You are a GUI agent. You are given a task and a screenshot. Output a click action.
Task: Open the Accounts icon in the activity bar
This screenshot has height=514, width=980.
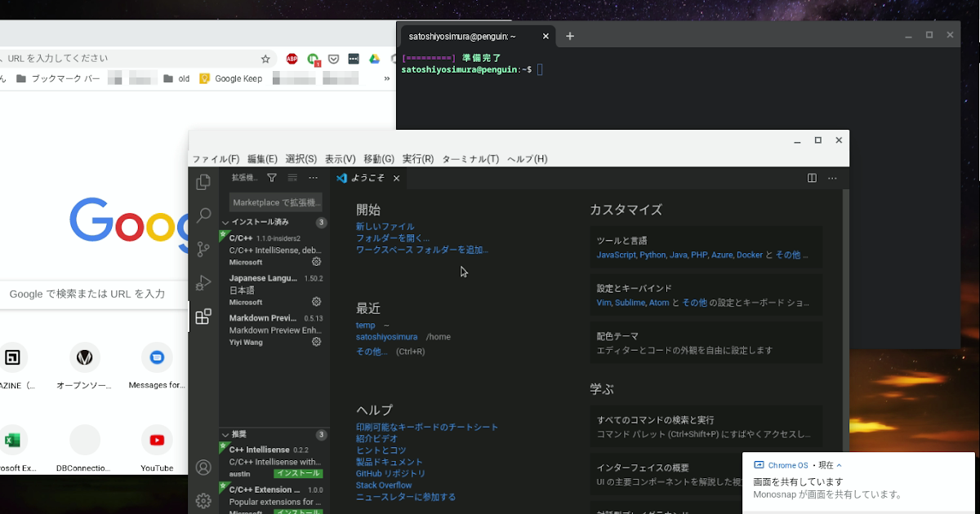(x=203, y=467)
